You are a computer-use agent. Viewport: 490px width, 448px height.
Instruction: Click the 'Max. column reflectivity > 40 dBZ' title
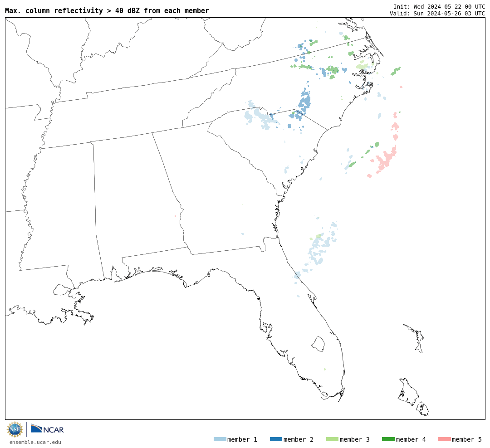coord(107,10)
